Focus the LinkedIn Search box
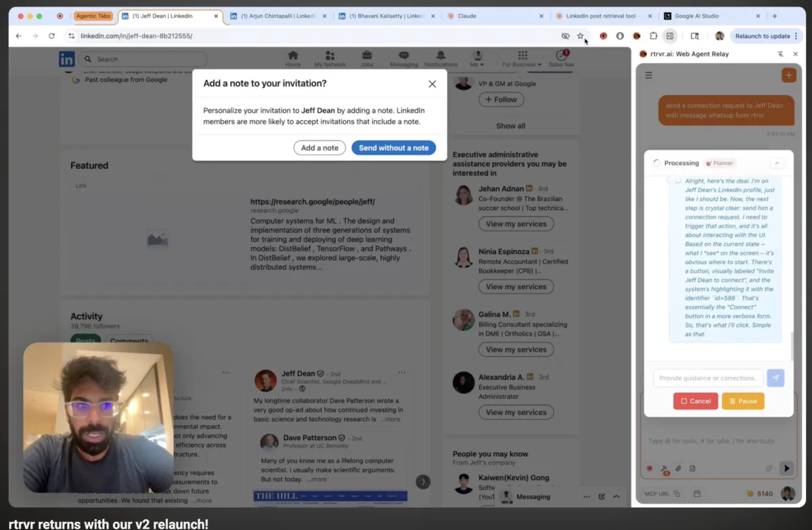The image size is (812, 530). click(143, 60)
